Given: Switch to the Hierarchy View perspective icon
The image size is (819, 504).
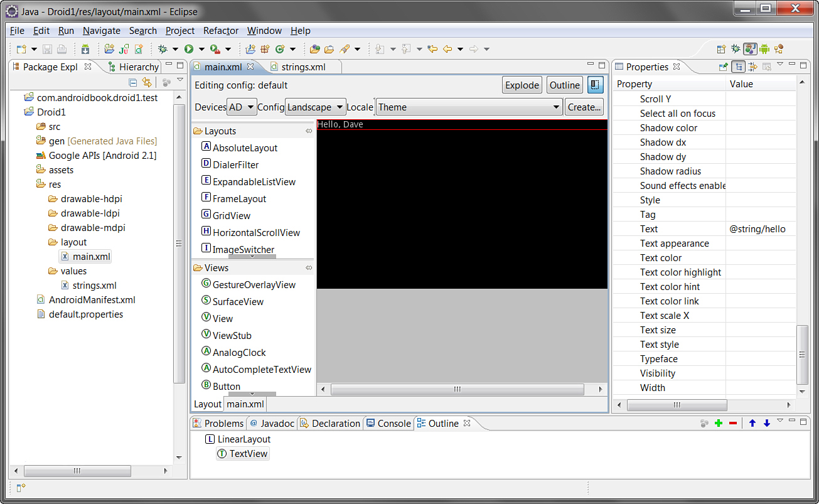Looking at the screenshot, I should click(779, 49).
